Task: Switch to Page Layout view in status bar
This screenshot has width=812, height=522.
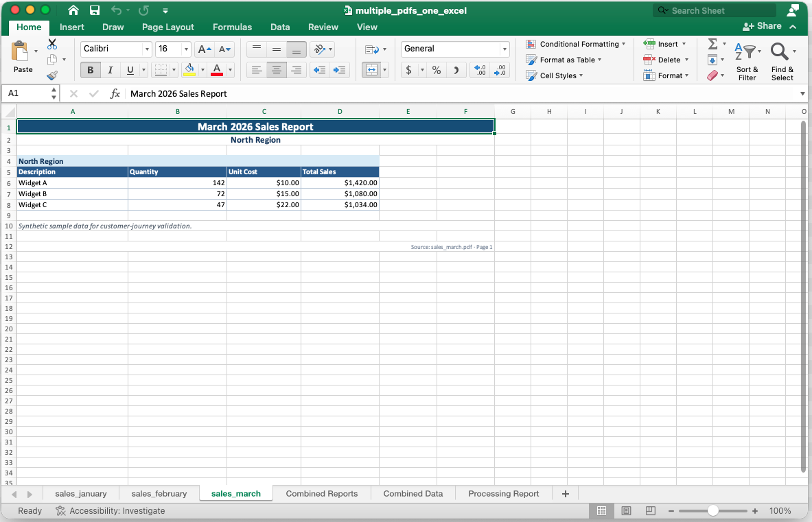Action: [x=626, y=510]
